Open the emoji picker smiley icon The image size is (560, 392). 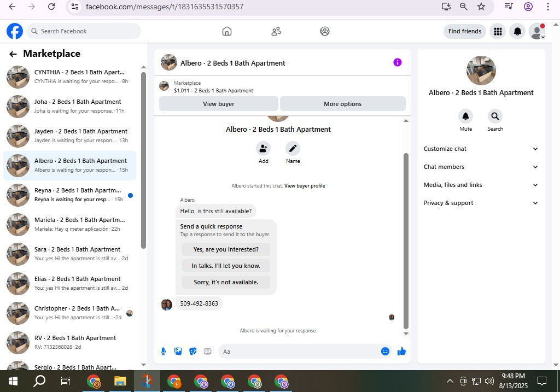tap(385, 352)
